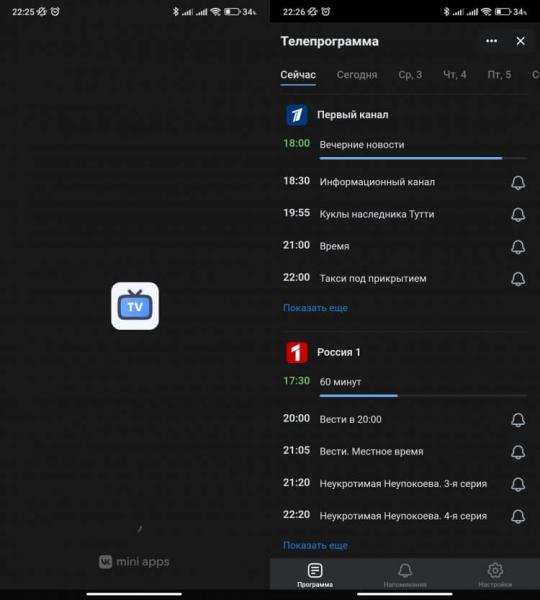Screen dimensions: 540x600
Task: Open the Программа bottom navigation tab
Action: coord(315,575)
